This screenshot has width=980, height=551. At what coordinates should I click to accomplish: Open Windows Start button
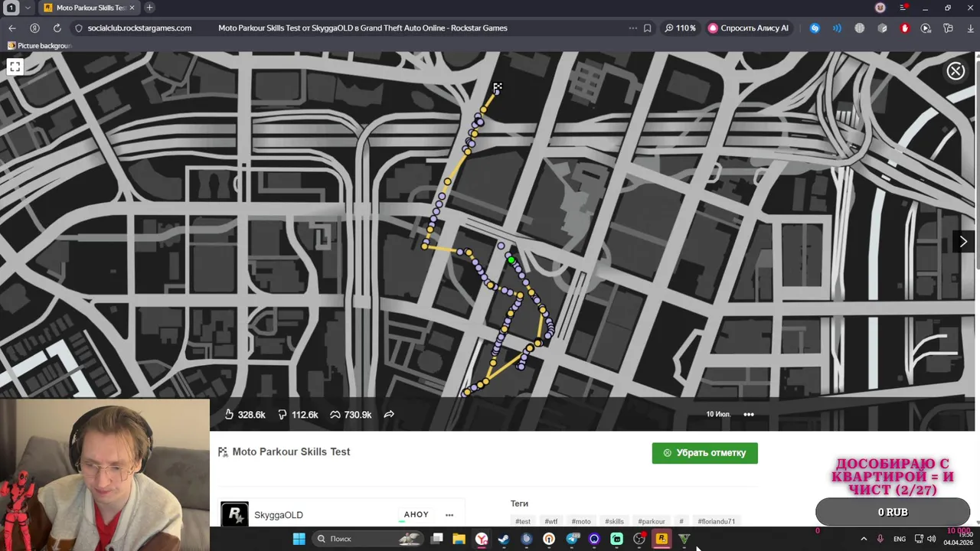tap(299, 539)
